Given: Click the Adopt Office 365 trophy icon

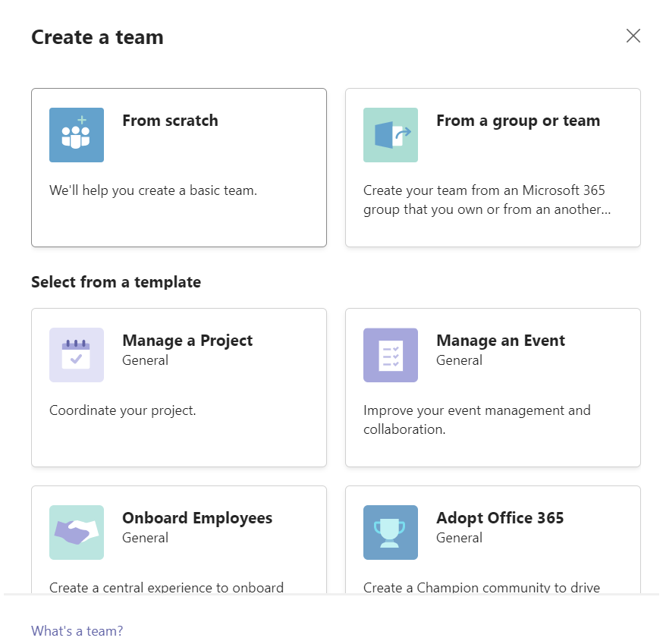Looking at the screenshot, I should 390,532.
